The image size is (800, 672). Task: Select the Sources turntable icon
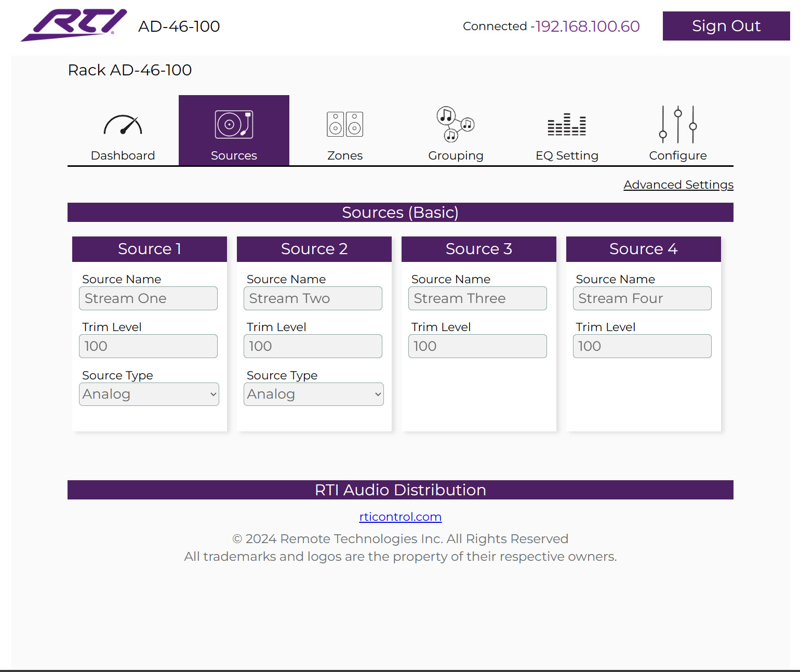tap(234, 125)
